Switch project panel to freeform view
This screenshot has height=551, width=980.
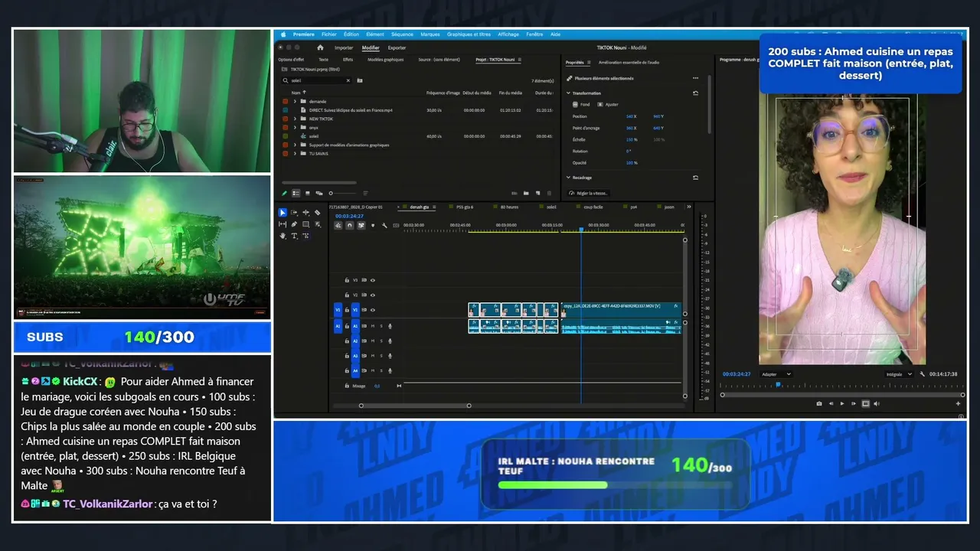pyautogui.click(x=318, y=193)
